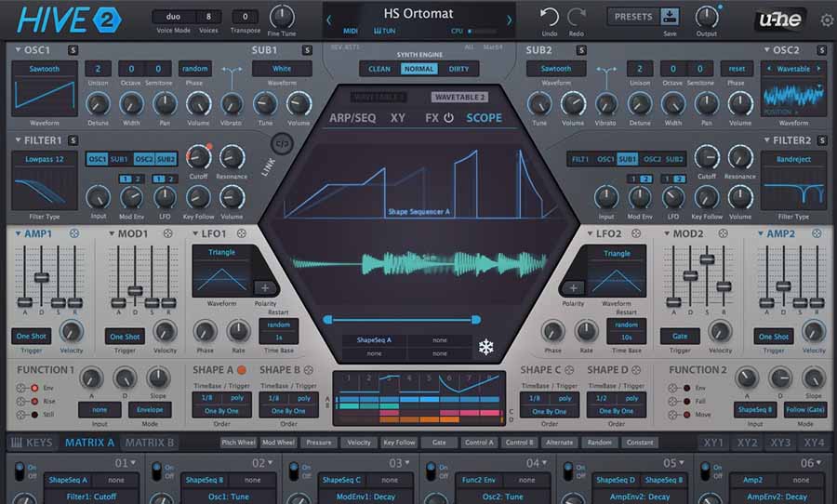Switch to ARP/SEQ tab
Screen dimensions: 837x504
pos(352,117)
